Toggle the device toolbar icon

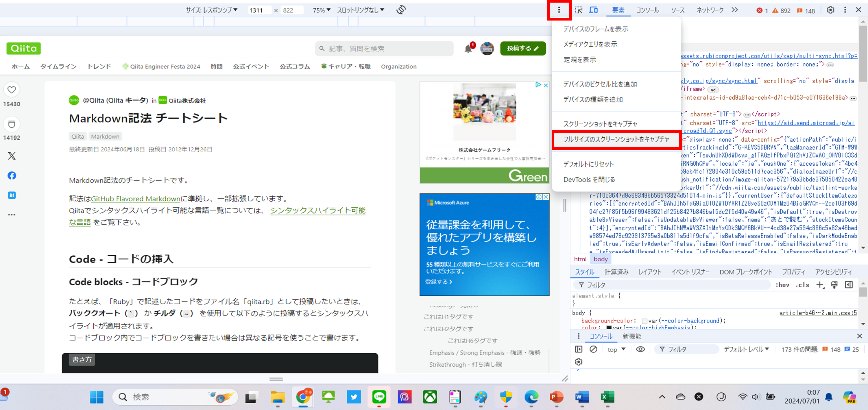pyautogui.click(x=593, y=10)
